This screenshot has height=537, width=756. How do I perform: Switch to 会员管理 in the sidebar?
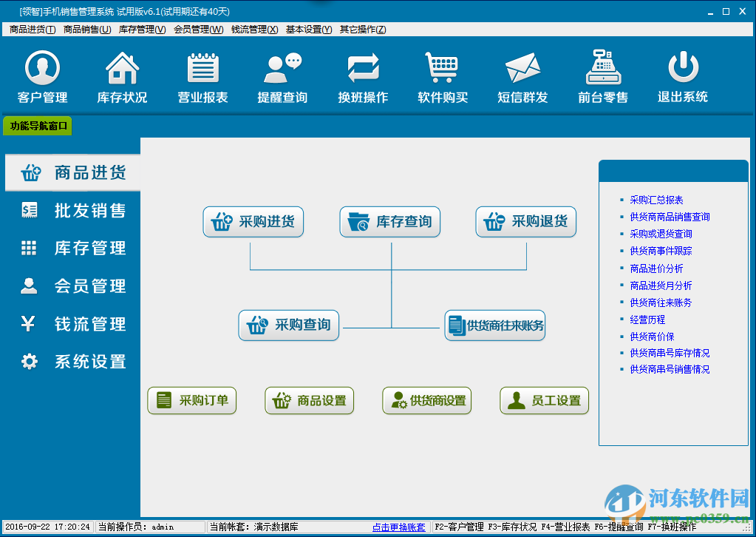point(72,286)
